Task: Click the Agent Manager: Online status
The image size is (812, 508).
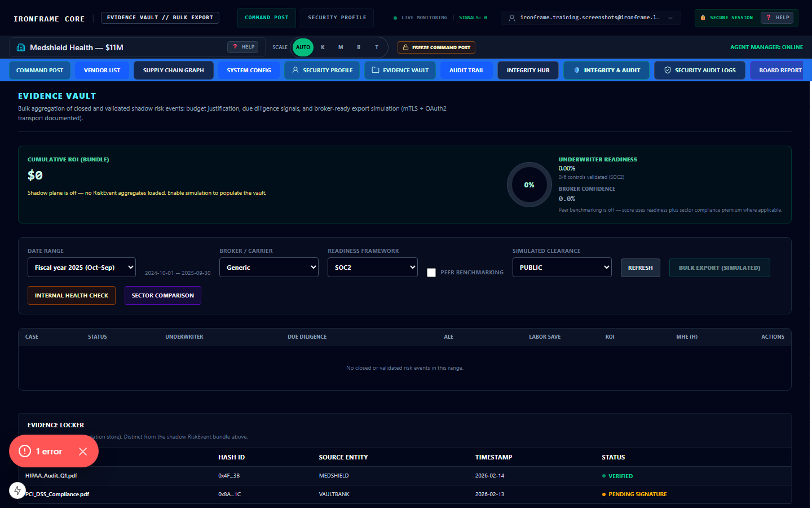Action: (766, 47)
